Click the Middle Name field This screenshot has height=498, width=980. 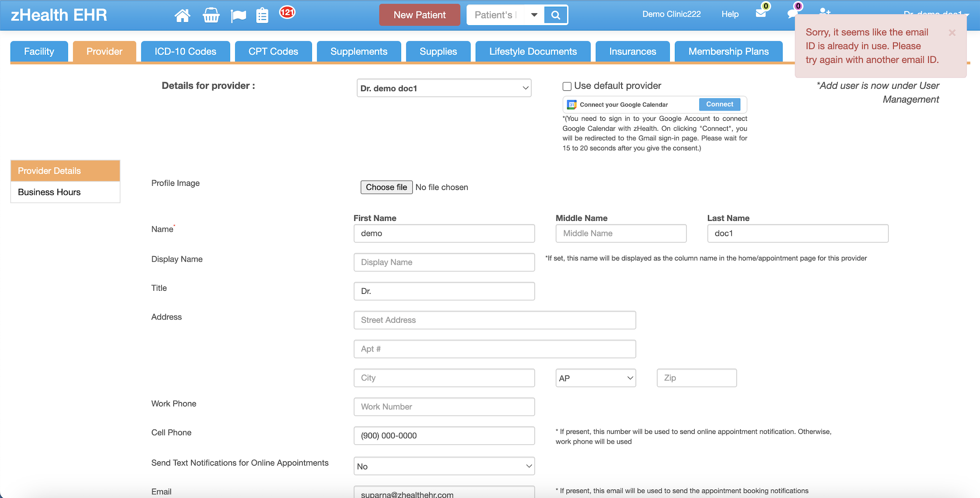coord(621,233)
